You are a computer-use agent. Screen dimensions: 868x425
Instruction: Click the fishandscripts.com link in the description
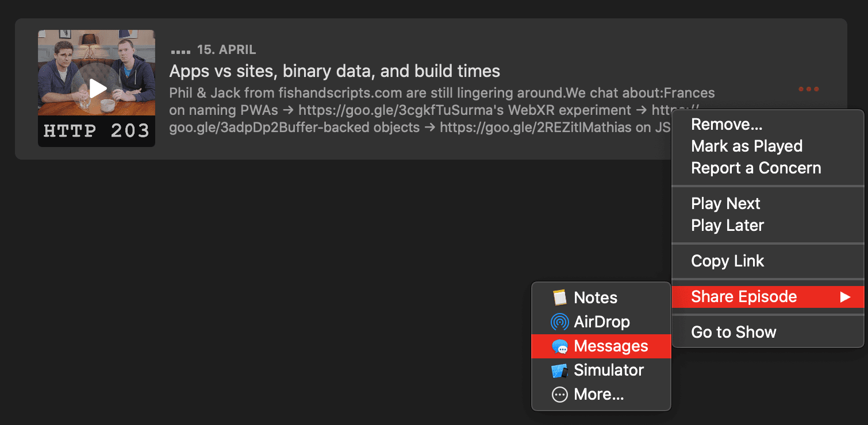343,92
